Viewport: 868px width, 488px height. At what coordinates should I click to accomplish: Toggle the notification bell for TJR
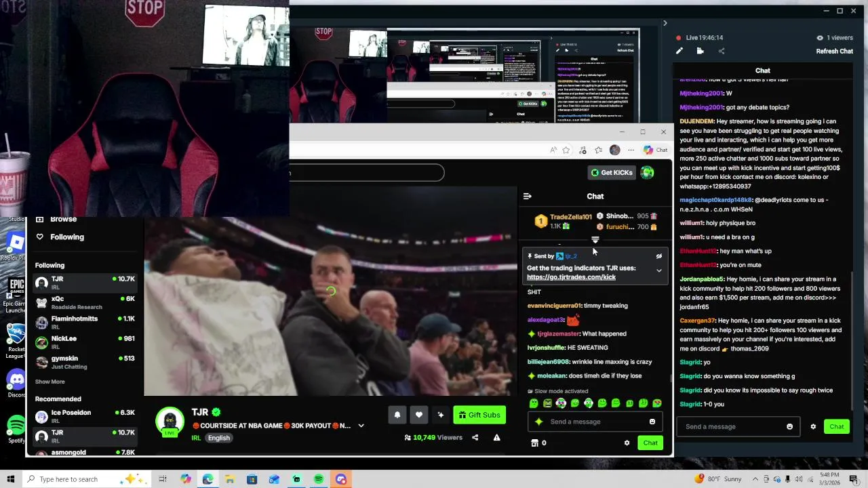[397, 415]
